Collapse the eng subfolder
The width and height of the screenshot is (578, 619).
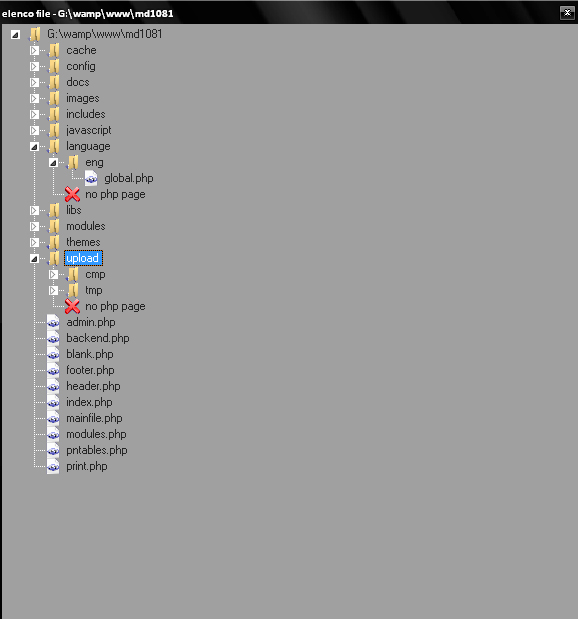click(53, 162)
